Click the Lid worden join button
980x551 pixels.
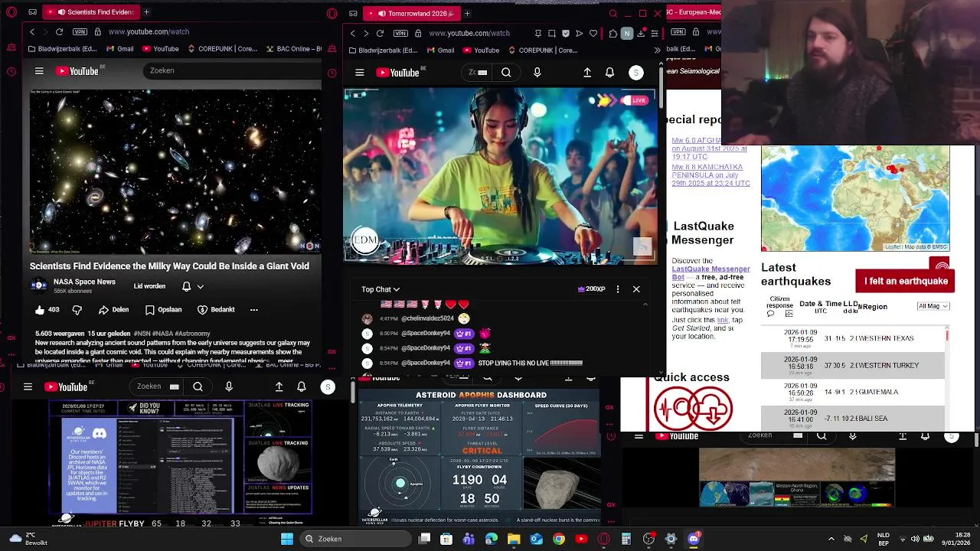tap(149, 286)
